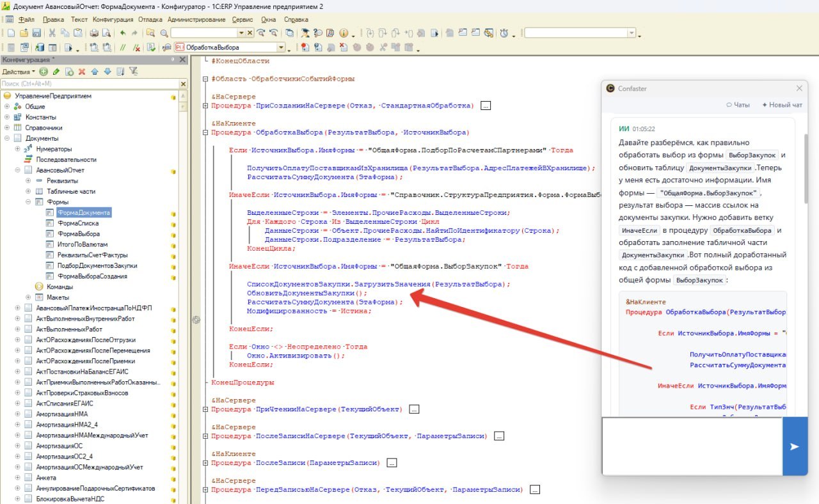819x504 pixels.
Task: Open the Файл menu
Action: pos(26,20)
